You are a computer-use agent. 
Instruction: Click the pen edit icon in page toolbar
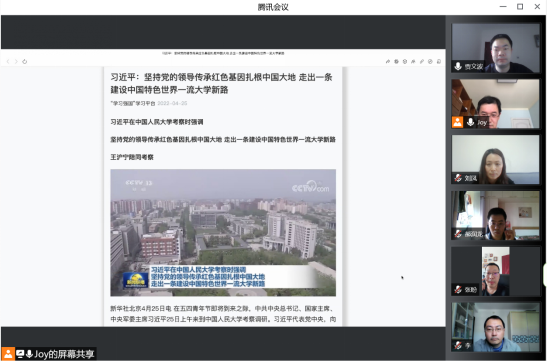click(421, 61)
